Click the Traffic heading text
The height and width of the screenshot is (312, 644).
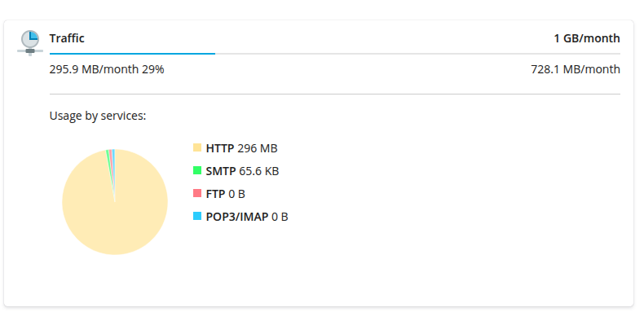pos(67,38)
